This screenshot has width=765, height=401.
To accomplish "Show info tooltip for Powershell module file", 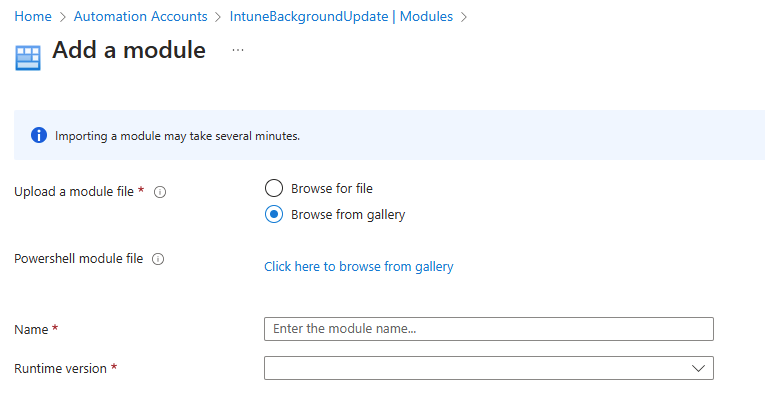I will (x=158, y=259).
